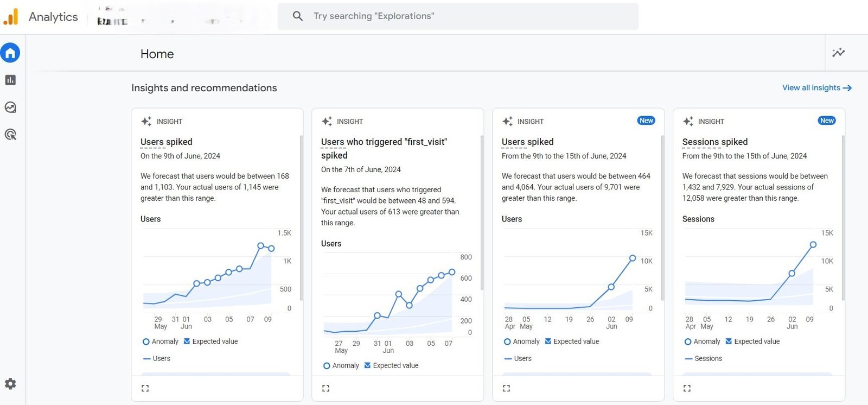Toggle Expected value checkbox in first_visit card
This screenshot has width=868, height=405.
pyautogui.click(x=368, y=365)
